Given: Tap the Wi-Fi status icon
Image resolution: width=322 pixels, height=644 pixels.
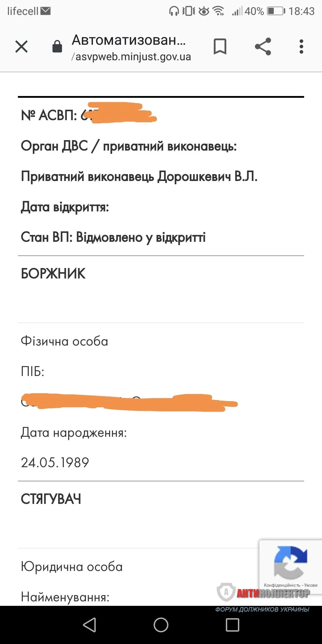Looking at the screenshot, I should click(219, 11).
